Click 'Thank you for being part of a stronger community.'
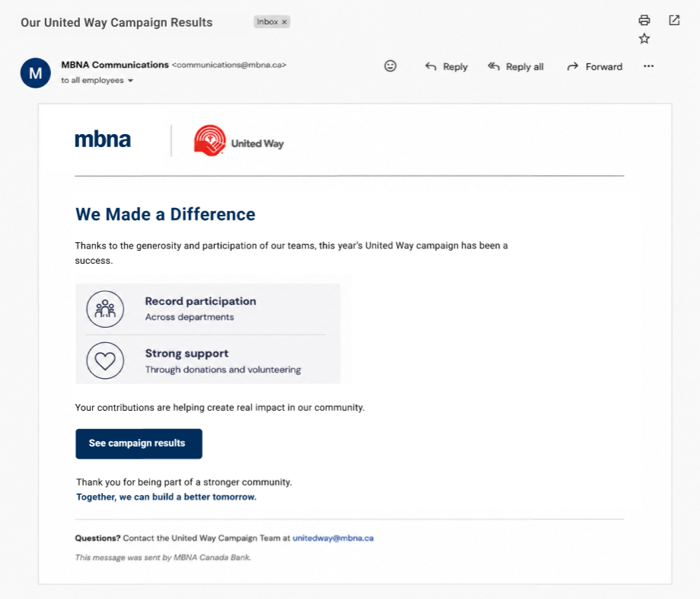 point(184,482)
